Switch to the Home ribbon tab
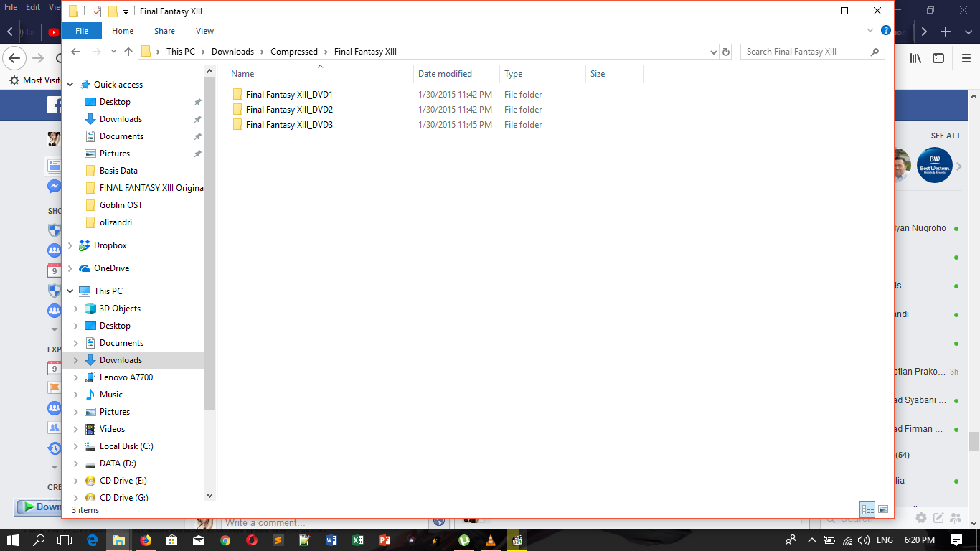This screenshot has width=980, height=551. point(123,31)
